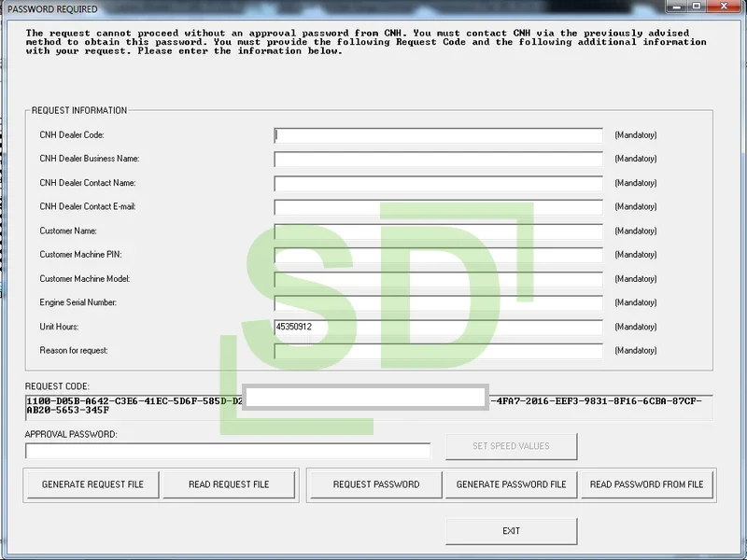
Task: Click the Customer Machine PIN field
Action: (439, 255)
